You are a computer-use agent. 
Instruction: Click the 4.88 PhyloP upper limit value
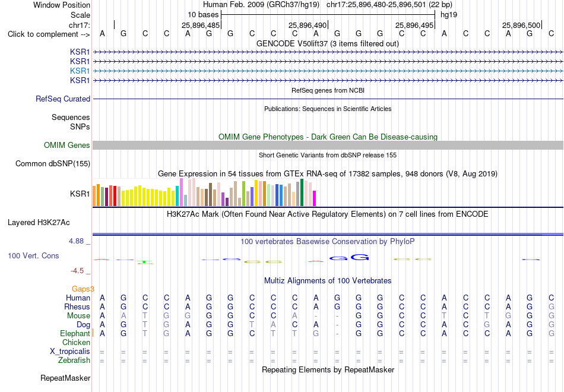[76, 241]
